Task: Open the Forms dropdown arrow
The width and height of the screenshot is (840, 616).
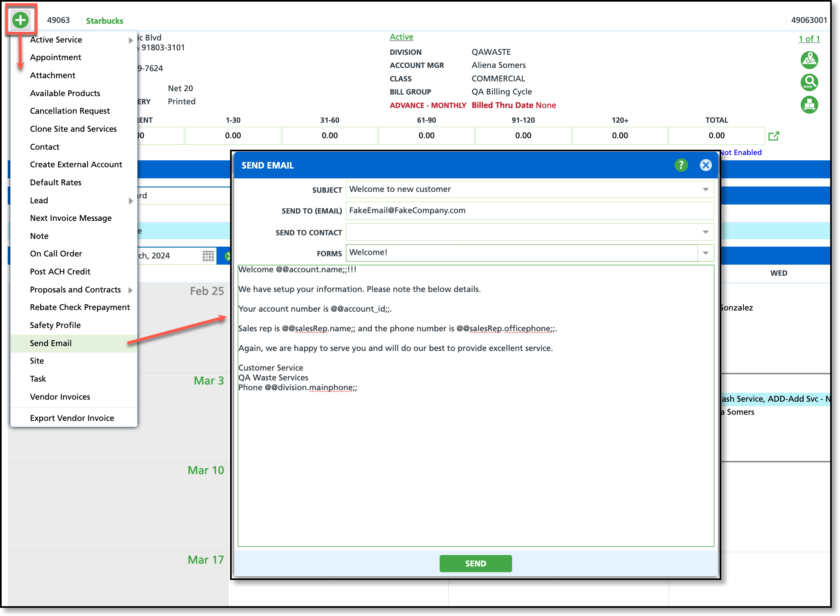Action: click(705, 253)
